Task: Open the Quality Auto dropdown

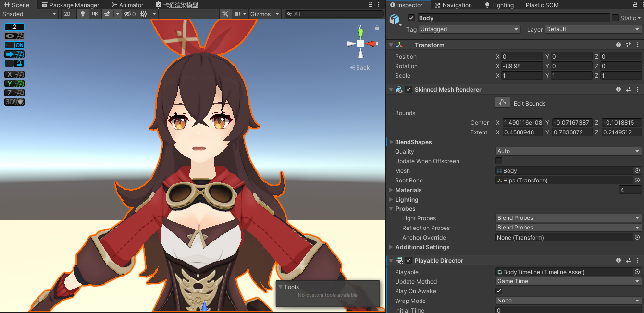Action: coord(569,151)
